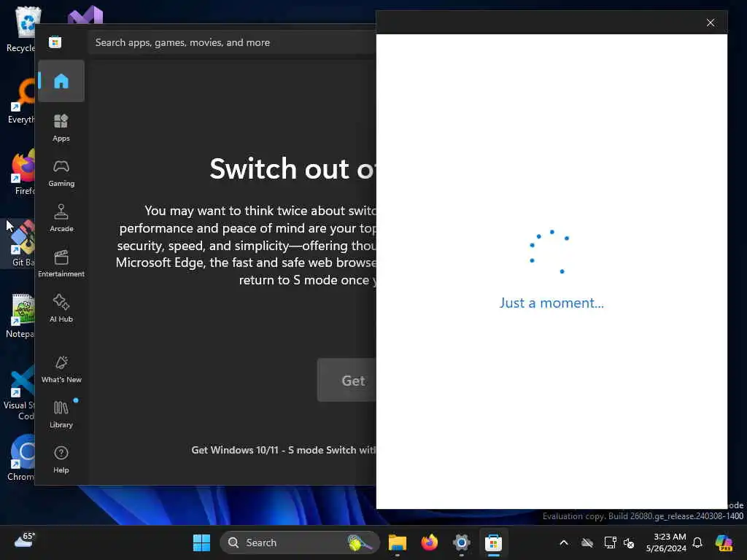
Task: Select the Notepad++ desktop shortcut
Action: click(21, 315)
